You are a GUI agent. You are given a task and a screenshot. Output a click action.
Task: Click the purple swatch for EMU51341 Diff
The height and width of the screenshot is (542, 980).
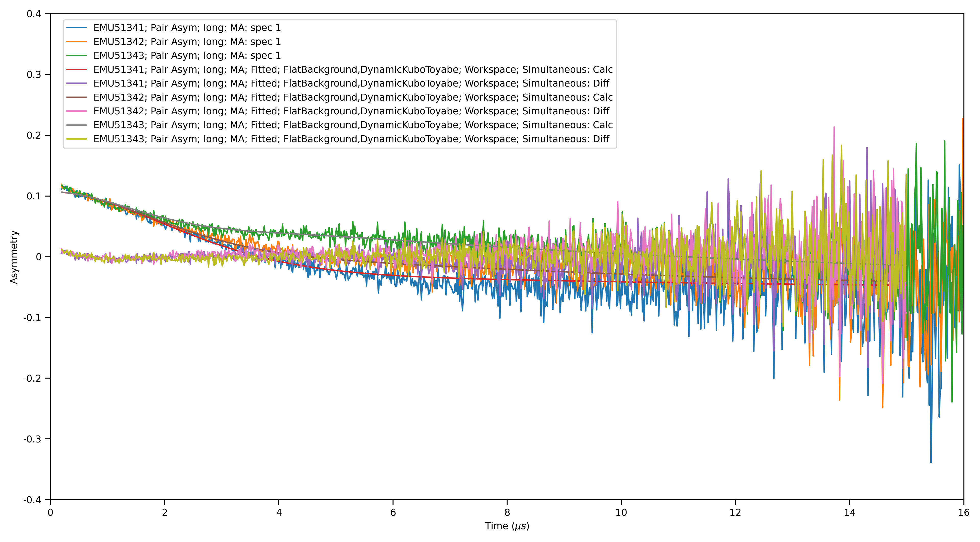(77, 83)
